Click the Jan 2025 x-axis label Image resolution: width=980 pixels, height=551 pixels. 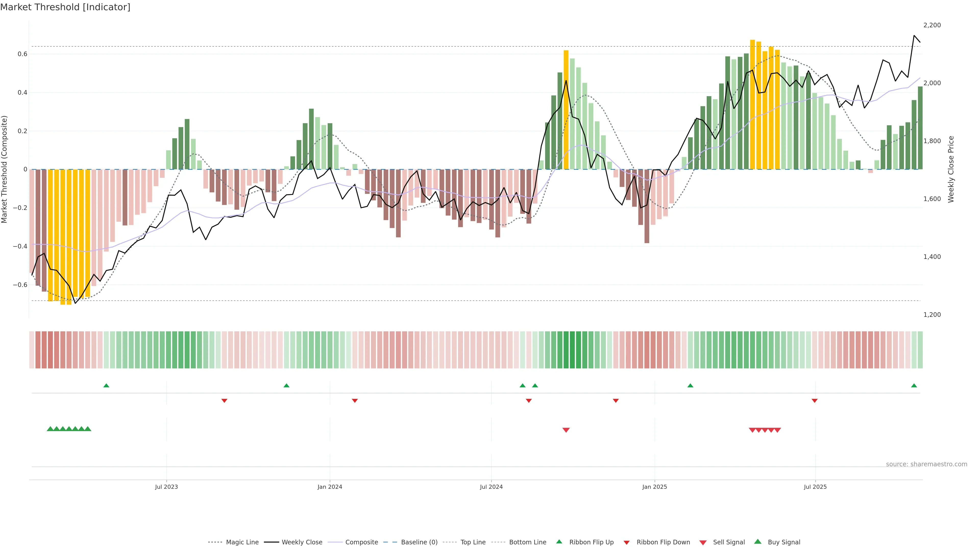click(x=654, y=487)
